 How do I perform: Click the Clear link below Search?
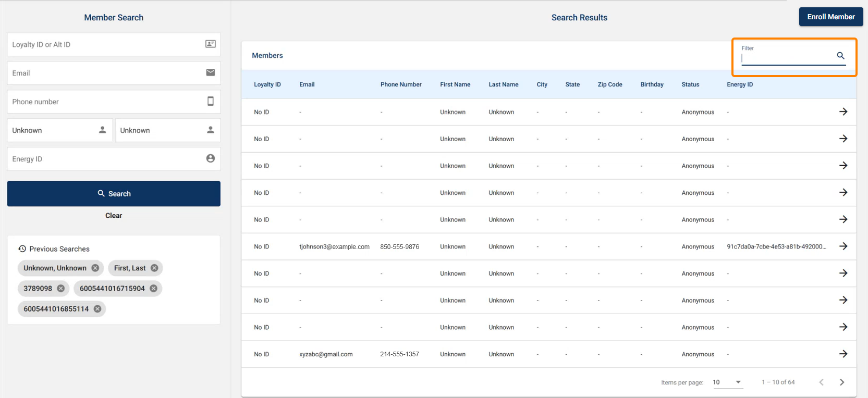[114, 216]
